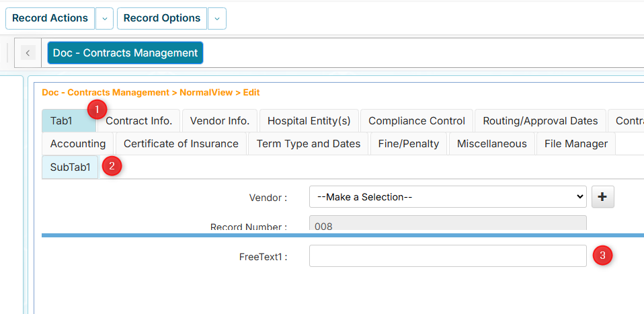The image size is (644, 314).
Task: Open the Doc - Contracts Management tab
Action: click(125, 53)
